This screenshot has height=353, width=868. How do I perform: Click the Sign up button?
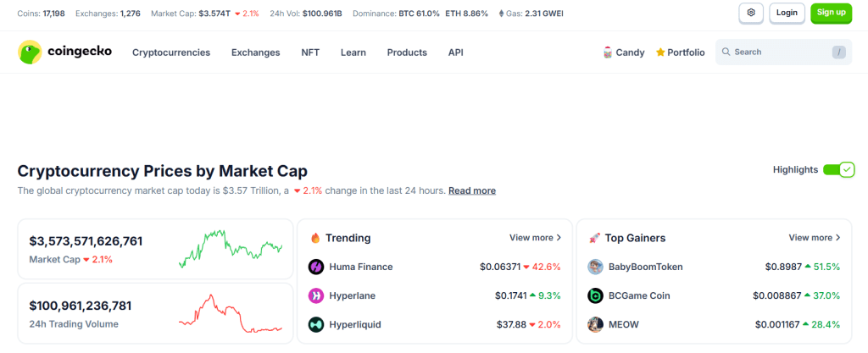(x=831, y=14)
